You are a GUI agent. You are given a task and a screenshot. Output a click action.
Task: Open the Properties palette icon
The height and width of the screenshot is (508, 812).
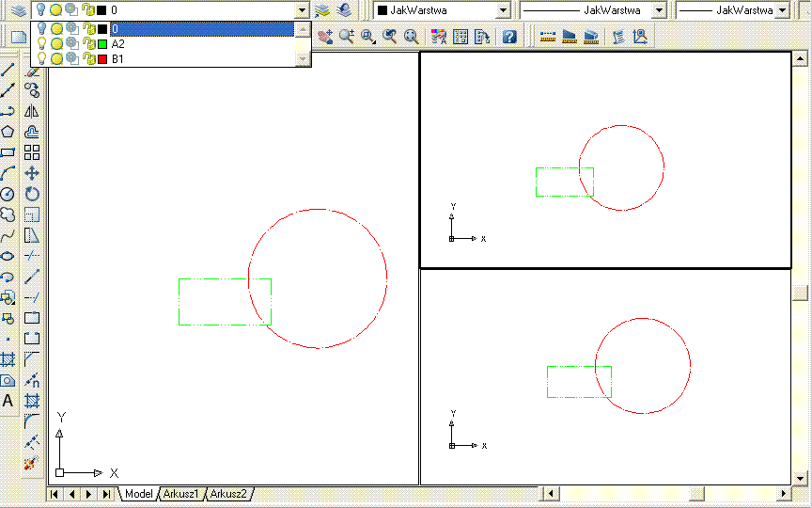click(438, 37)
